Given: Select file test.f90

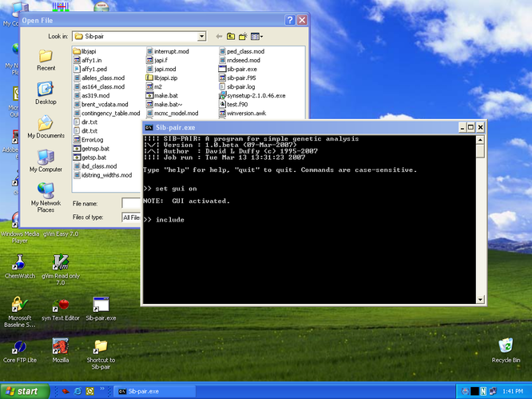Looking at the screenshot, I should tap(233, 104).
